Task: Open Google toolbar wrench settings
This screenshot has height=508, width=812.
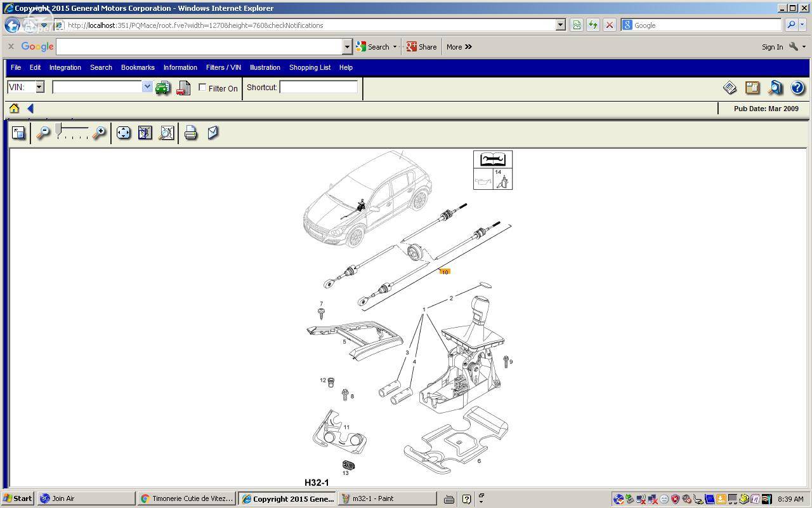Action: 794,46
